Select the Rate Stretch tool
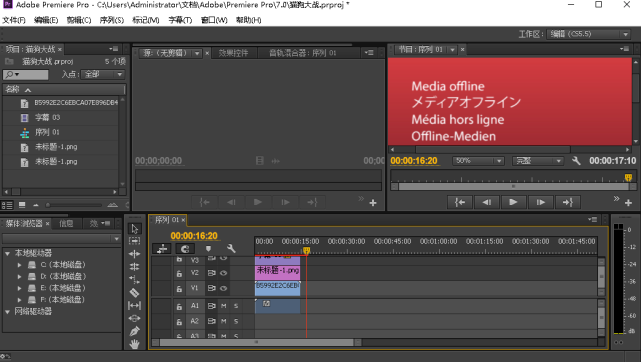641x362 pixels. (134, 279)
